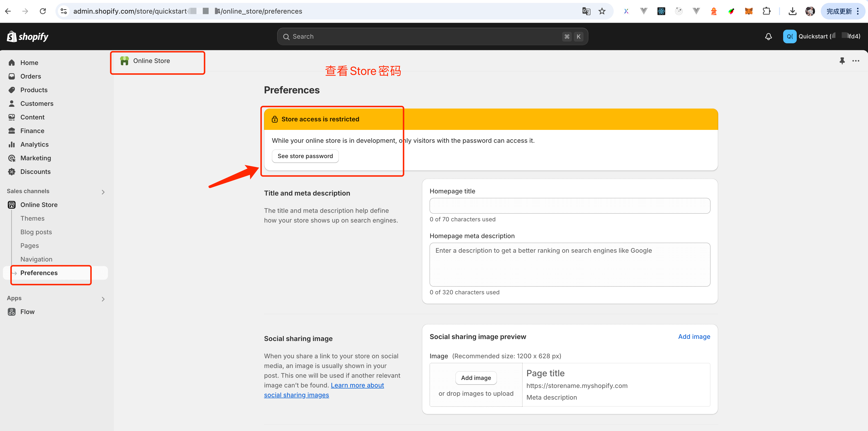Open the MetaMask fox extension
The height and width of the screenshot is (431, 868).
[749, 11]
